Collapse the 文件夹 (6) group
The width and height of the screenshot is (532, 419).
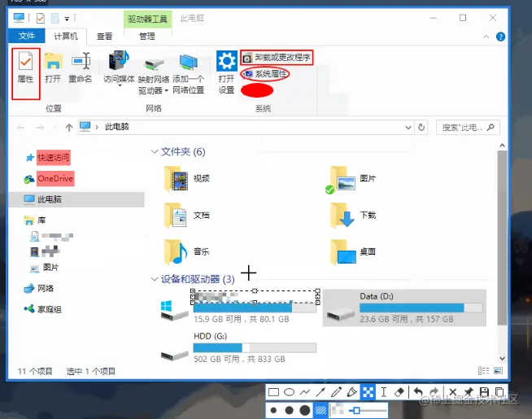click(x=155, y=151)
